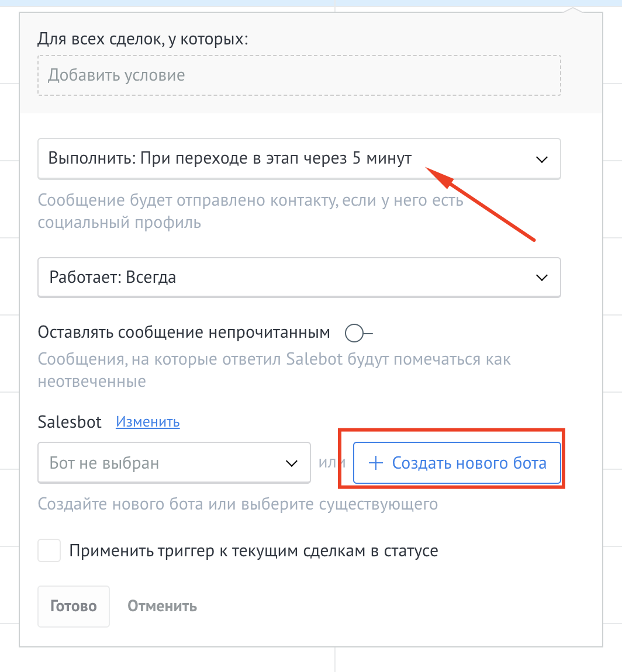Screen dimensions: 622x672
Task: Toggle the Оставлять сообщение непрочитанным switch
Action: point(358,333)
